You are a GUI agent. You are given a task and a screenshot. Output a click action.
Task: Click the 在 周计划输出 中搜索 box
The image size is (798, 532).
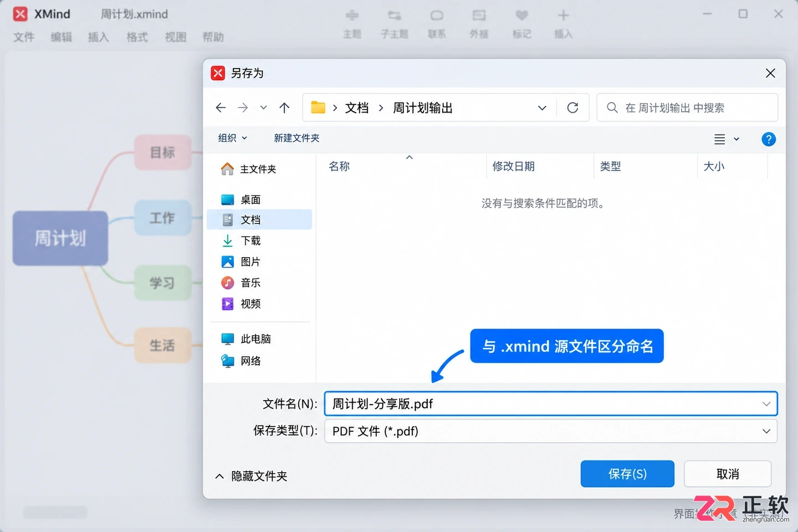[687, 108]
